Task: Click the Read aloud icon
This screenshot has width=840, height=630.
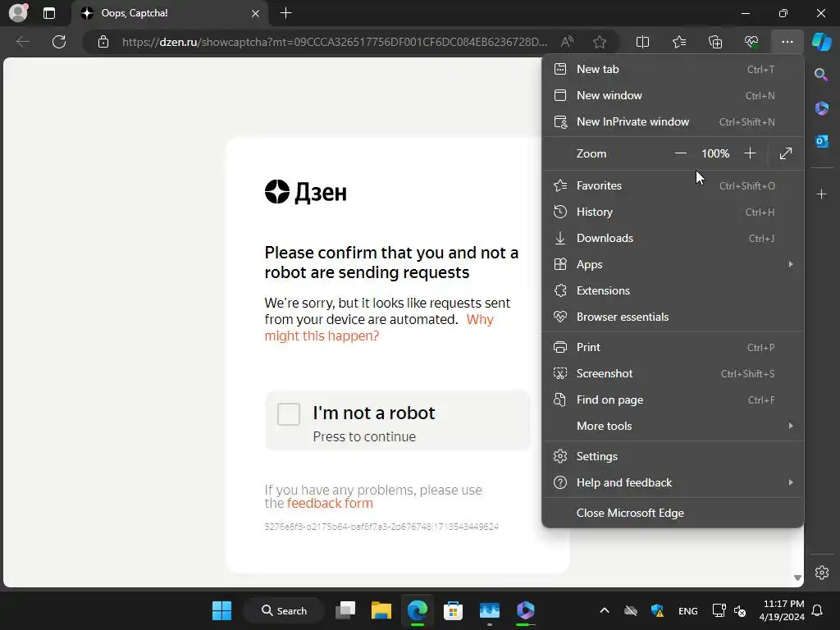Action: (567, 42)
